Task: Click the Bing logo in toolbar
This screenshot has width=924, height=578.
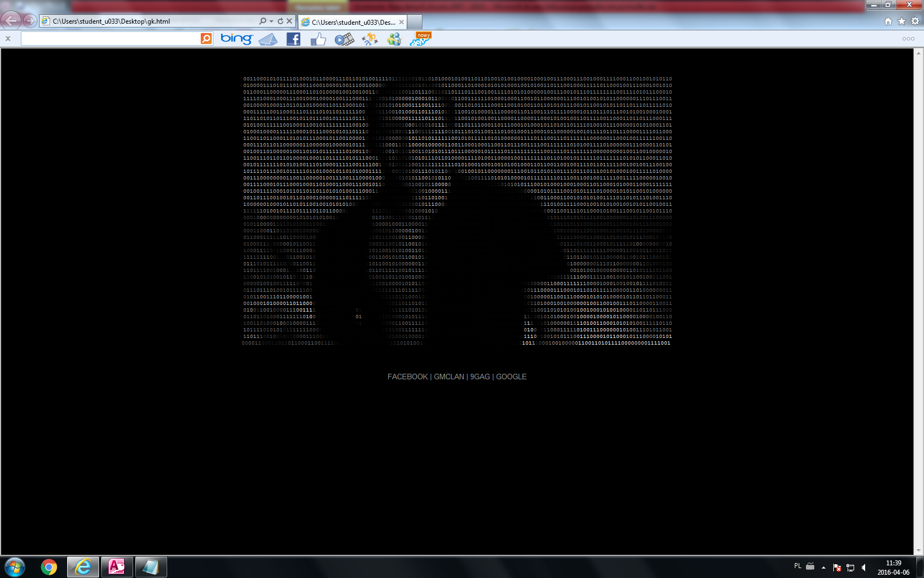Action: click(x=237, y=39)
